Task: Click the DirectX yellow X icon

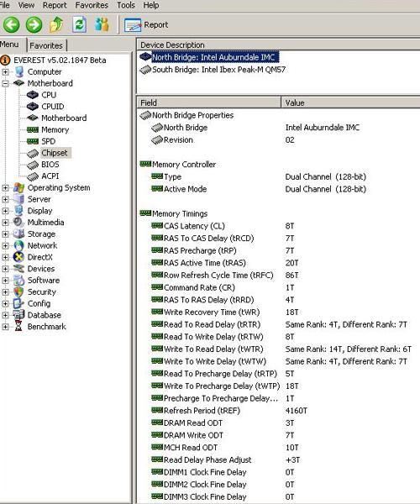Action: tap(18, 257)
